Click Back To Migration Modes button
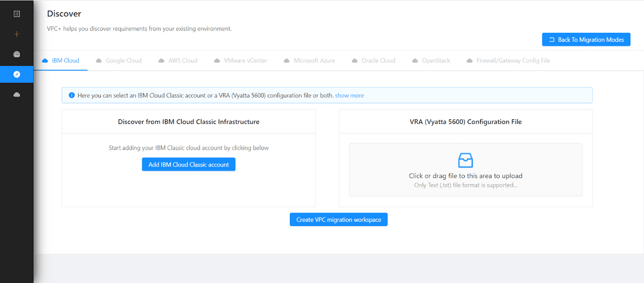The width and height of the screenshot is (644, 283). [586, 40]
